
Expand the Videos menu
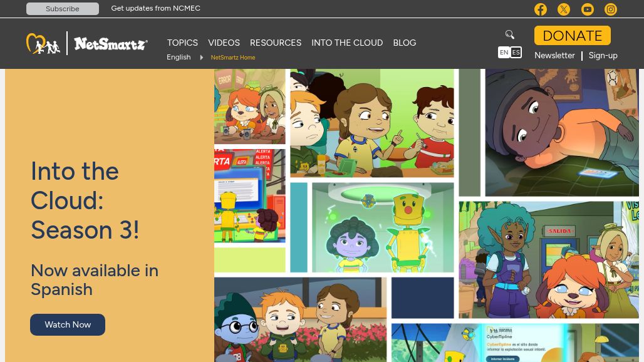[224, 43]
